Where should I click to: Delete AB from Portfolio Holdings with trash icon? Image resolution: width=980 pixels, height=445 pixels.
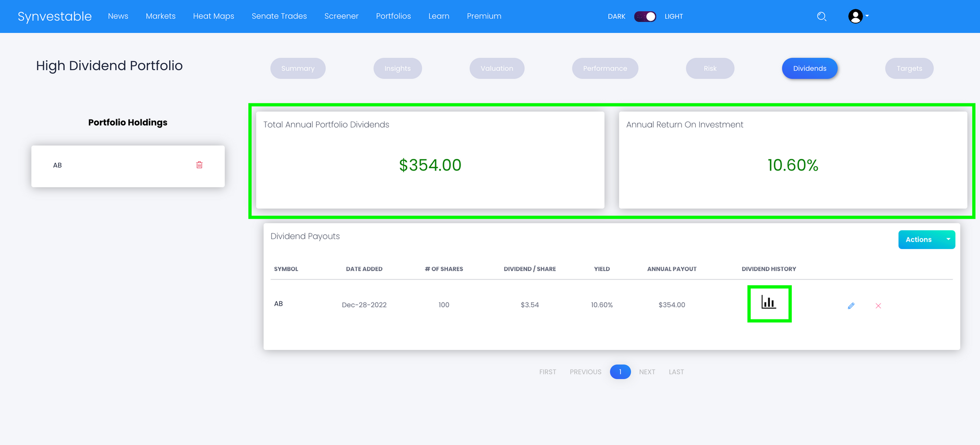click(x=199, y=165)
